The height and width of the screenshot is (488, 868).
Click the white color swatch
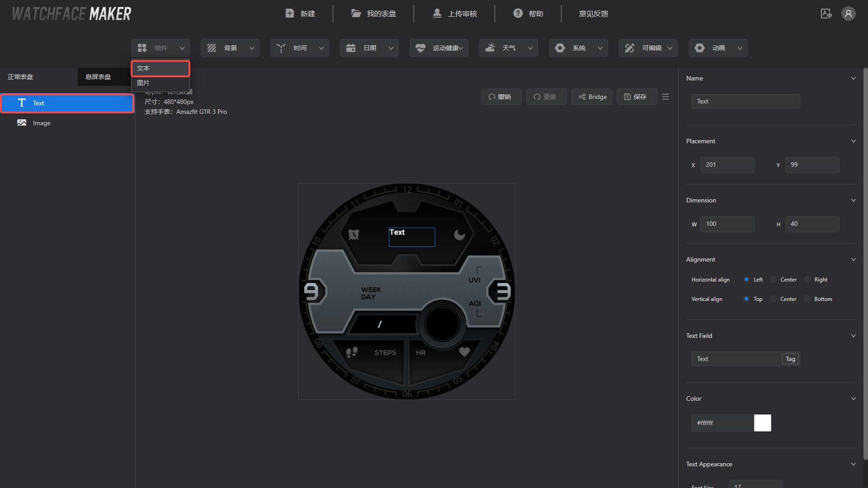coord(762,423)
